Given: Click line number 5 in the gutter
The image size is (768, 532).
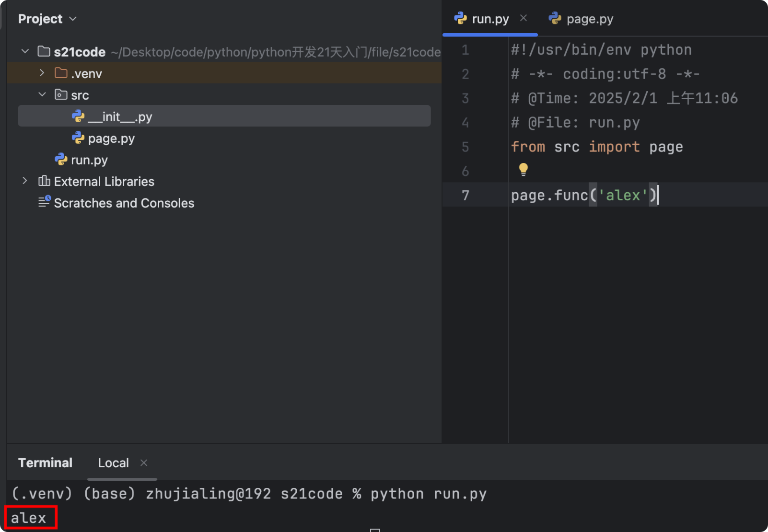Looking at the screenshot, I should pos(465,147).
